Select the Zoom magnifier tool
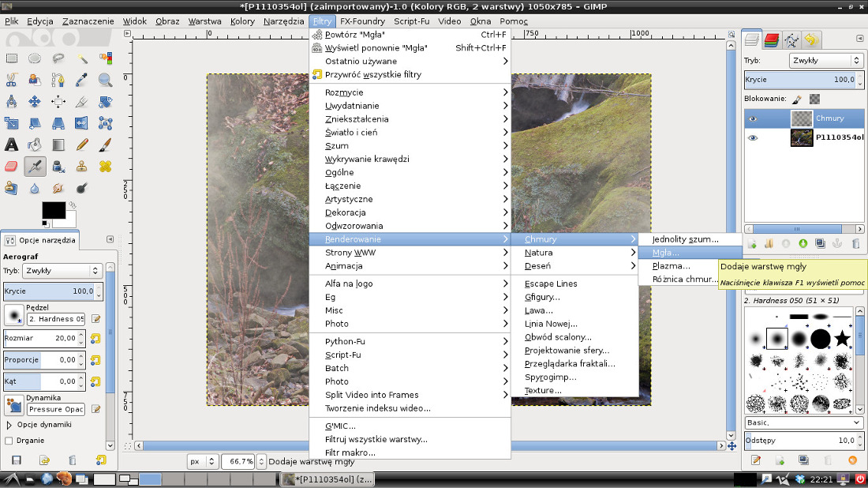 click(105, 80)
